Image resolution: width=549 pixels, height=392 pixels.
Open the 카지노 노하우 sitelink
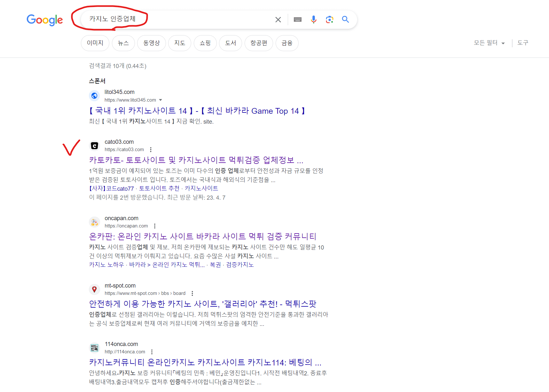click(x=106, y=265)
